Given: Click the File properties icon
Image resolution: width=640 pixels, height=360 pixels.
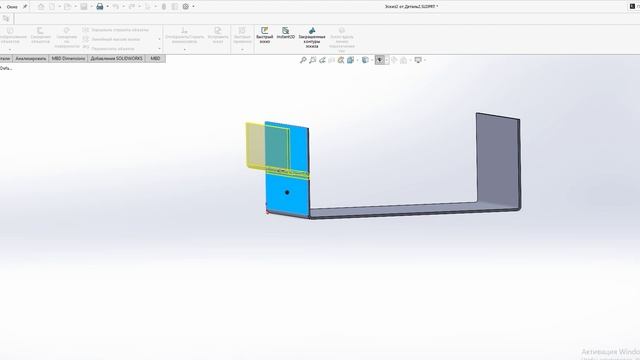Looking at the screenshot, I should coord(175,7).
